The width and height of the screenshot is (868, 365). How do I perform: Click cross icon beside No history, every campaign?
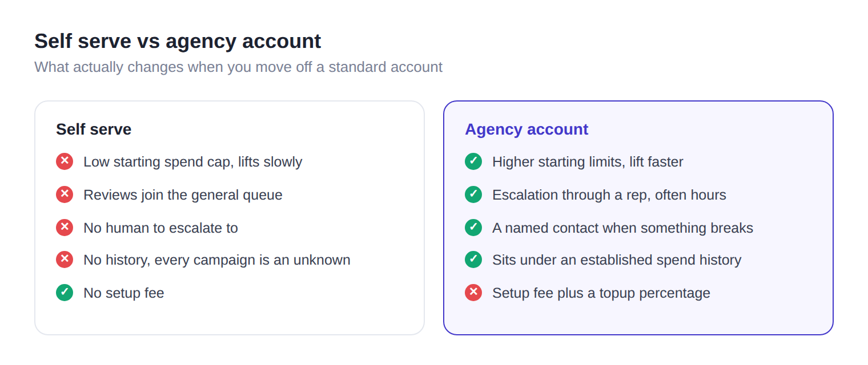click(x=65, y=259)
